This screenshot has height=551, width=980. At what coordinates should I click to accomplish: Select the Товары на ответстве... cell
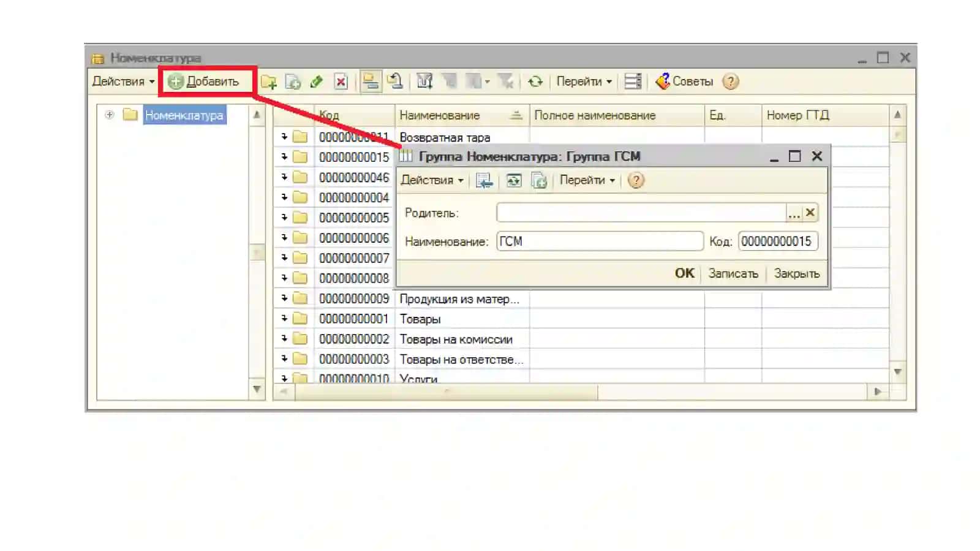pos(462,360)
